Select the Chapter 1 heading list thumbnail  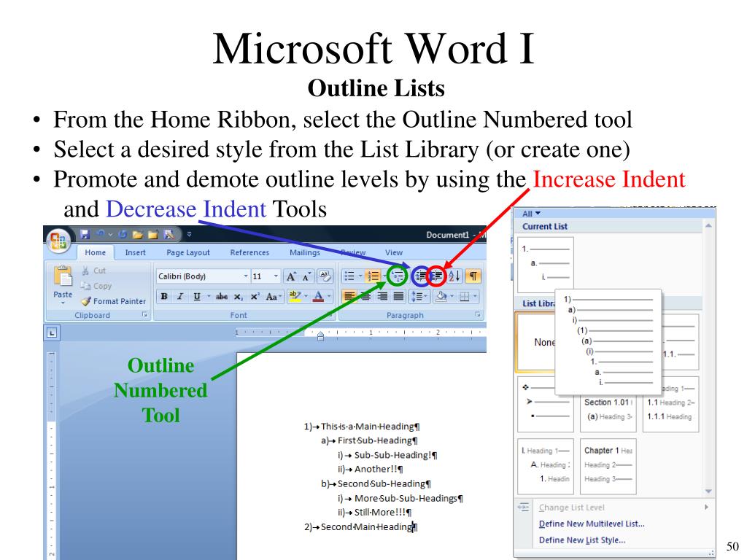coord(608,466)
